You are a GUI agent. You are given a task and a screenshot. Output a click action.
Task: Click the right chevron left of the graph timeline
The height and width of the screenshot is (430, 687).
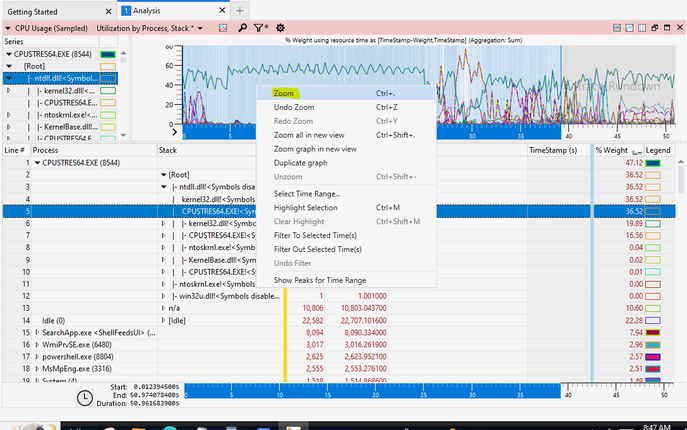click(x=174, y=131)
